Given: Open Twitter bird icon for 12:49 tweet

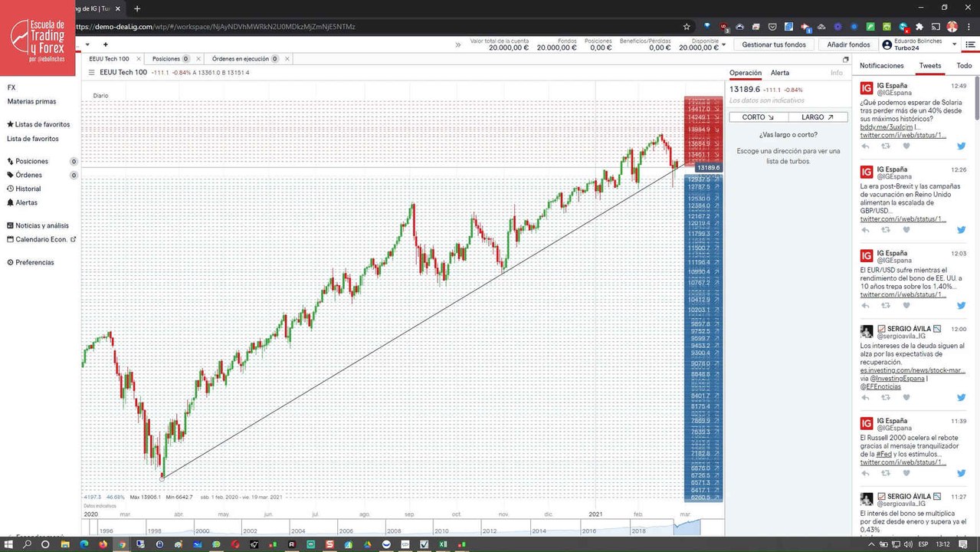Looking at the screenshot, I should 962,146.
